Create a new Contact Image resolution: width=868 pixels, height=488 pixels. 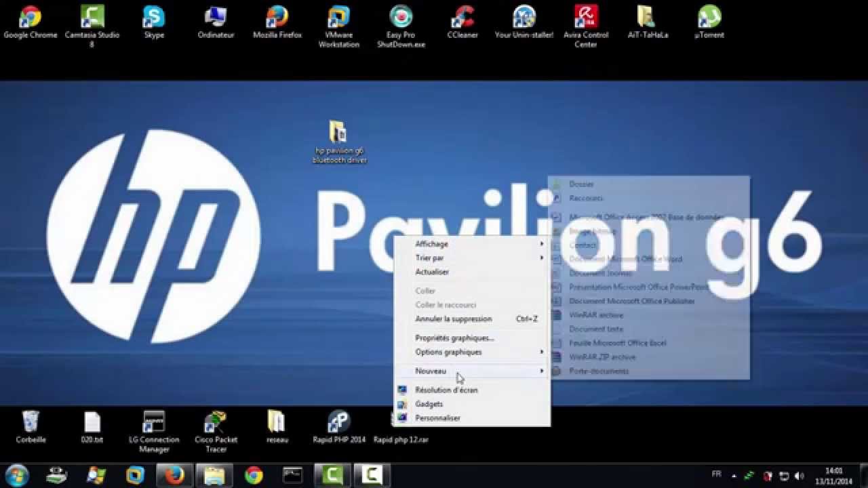click(x=649, y=245)
